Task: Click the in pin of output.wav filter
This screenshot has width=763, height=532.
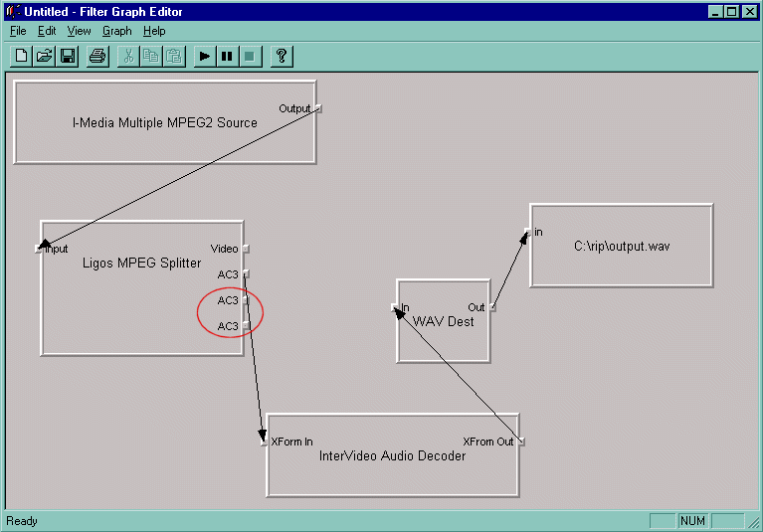Action: (x=527, y=232)
